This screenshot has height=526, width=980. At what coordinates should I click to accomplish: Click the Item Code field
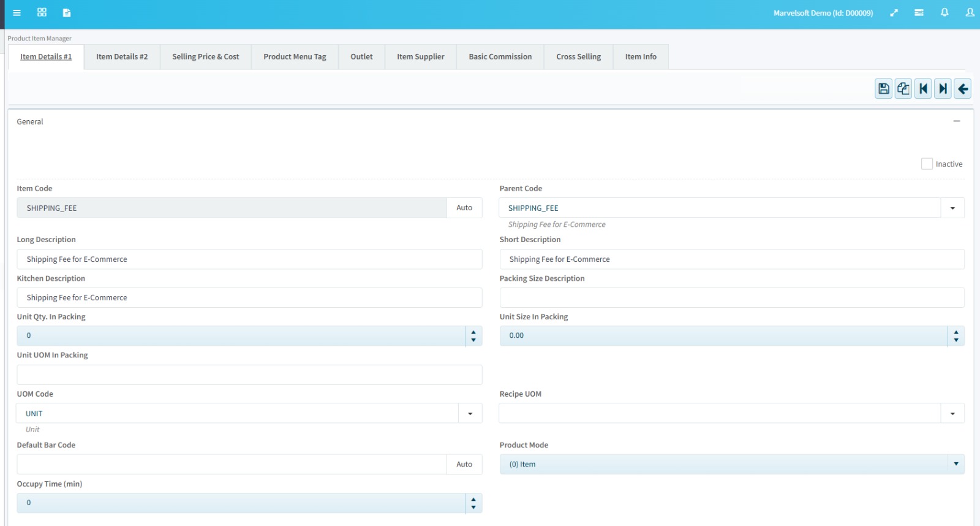click(232, 208)
